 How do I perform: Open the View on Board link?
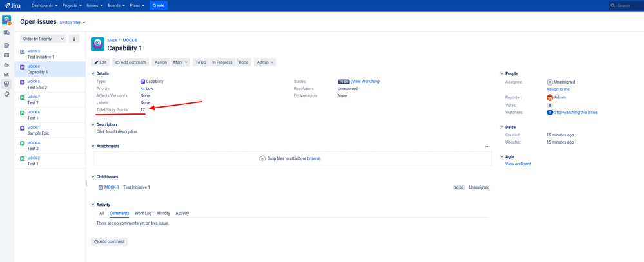pos(518,164)
